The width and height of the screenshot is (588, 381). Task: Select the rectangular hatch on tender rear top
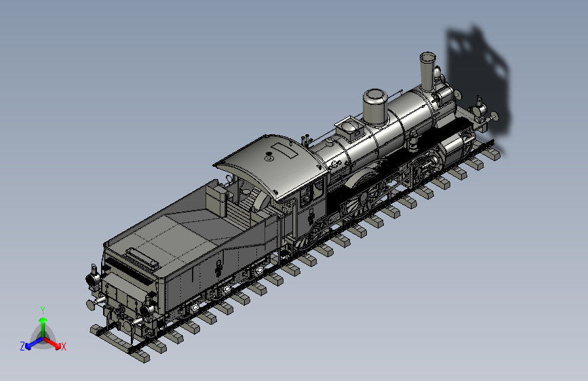[x=142, y=257]
